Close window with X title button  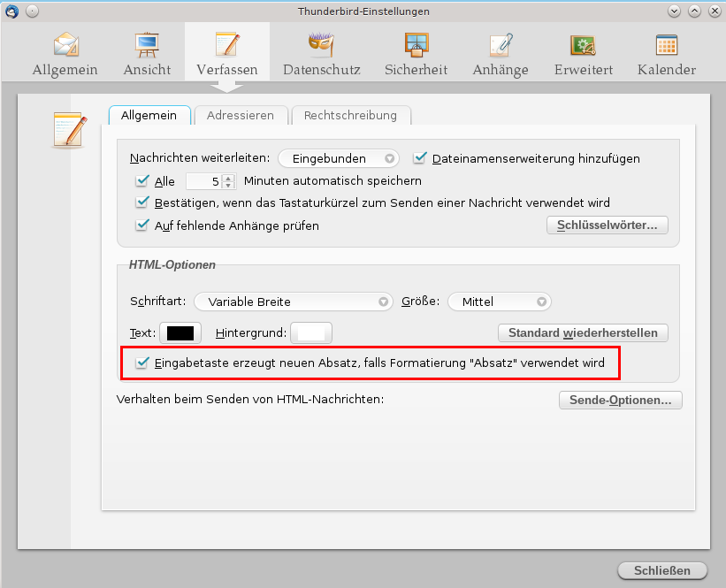pos(715,11)
